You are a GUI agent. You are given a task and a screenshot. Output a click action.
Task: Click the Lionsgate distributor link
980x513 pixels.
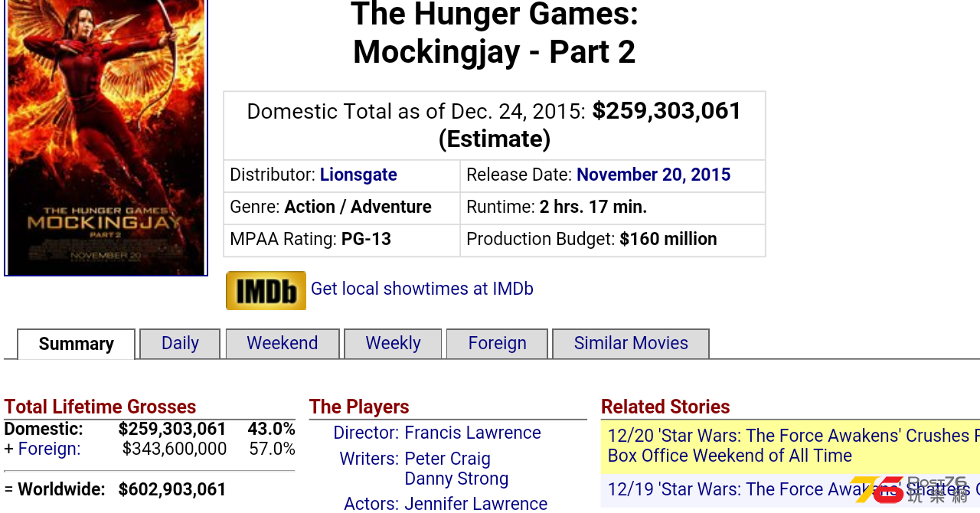coord(358,175)
